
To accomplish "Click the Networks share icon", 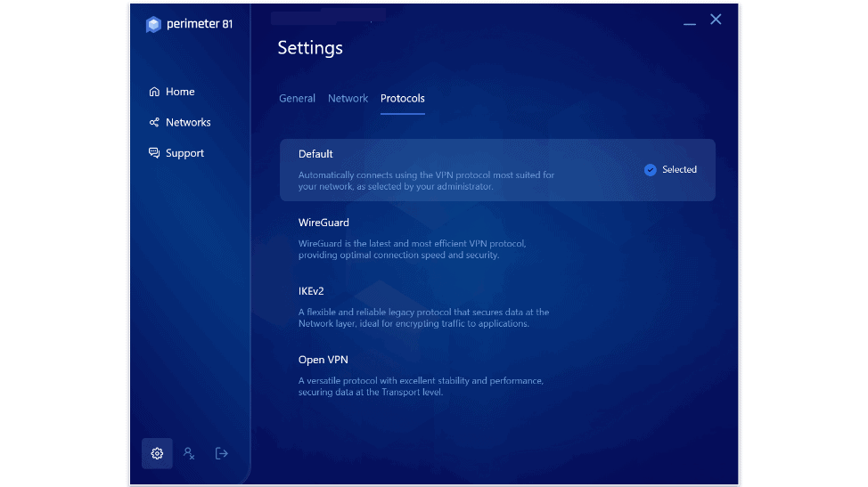I will click(x=154, y=122).
